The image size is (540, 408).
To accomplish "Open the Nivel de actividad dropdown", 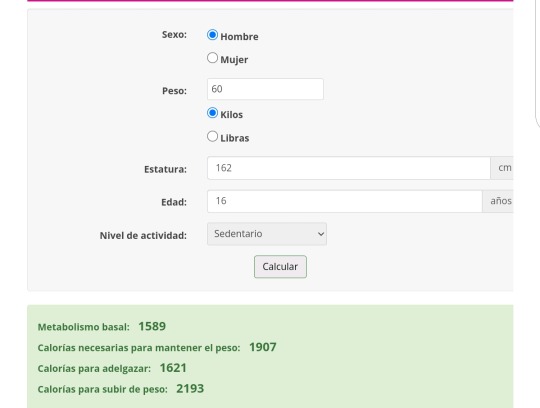I will click(x=267, y=234).
